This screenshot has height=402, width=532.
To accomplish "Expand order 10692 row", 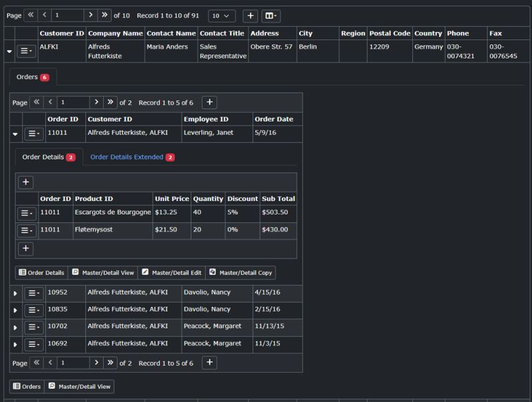I will click(15, 344).
